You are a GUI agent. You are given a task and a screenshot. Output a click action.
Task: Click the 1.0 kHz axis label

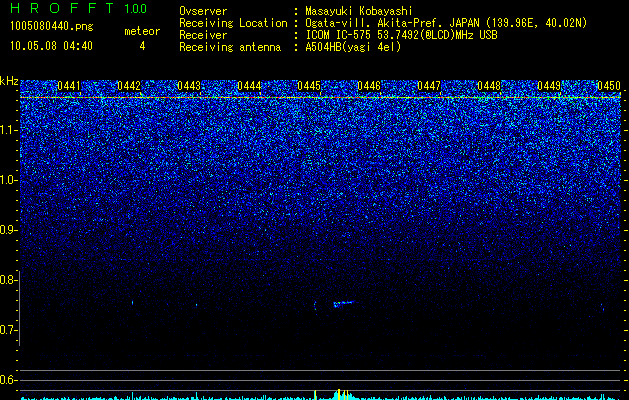point(9,180)
